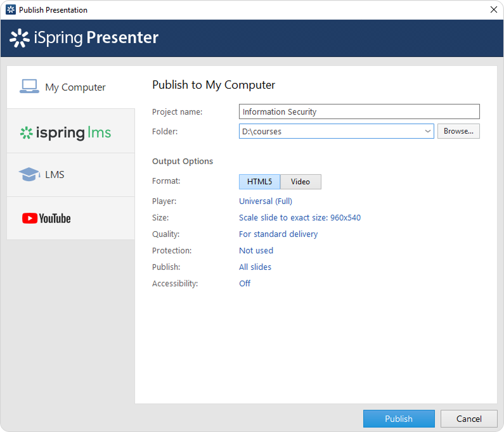The image size is (504, 432).
Task: Open the Universal (Full) player setting
Action: pos(265,201)
